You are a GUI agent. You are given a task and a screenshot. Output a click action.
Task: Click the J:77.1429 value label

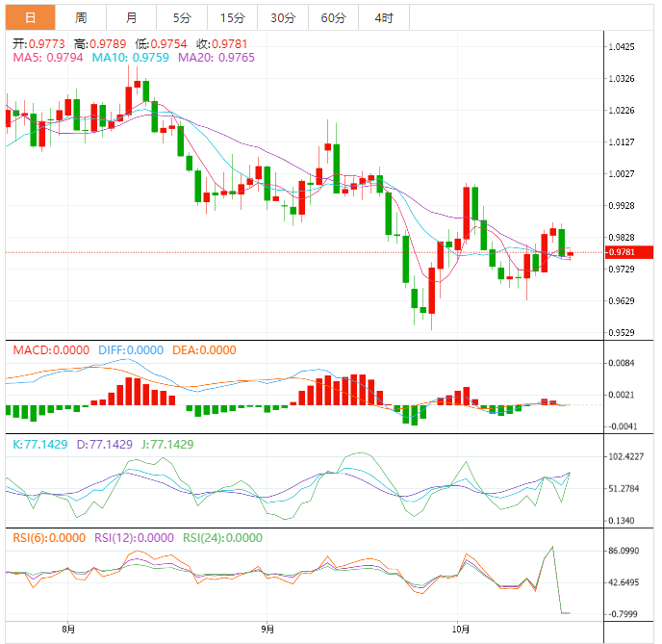coord(167,445)
